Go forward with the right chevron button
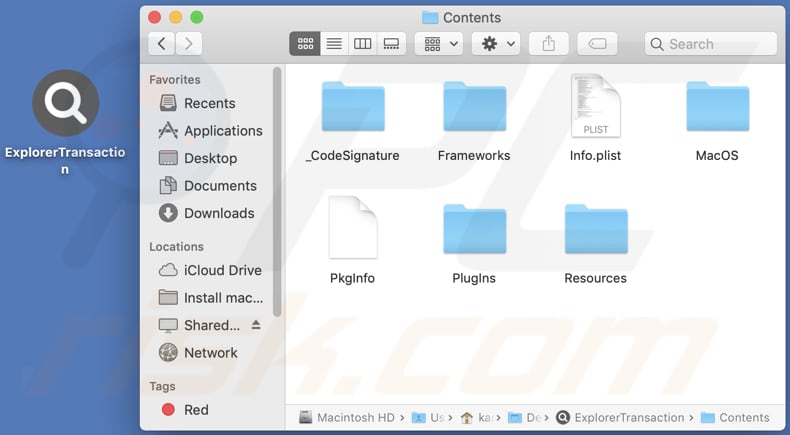This screenshot has height=435, width=790. point(188,44)
